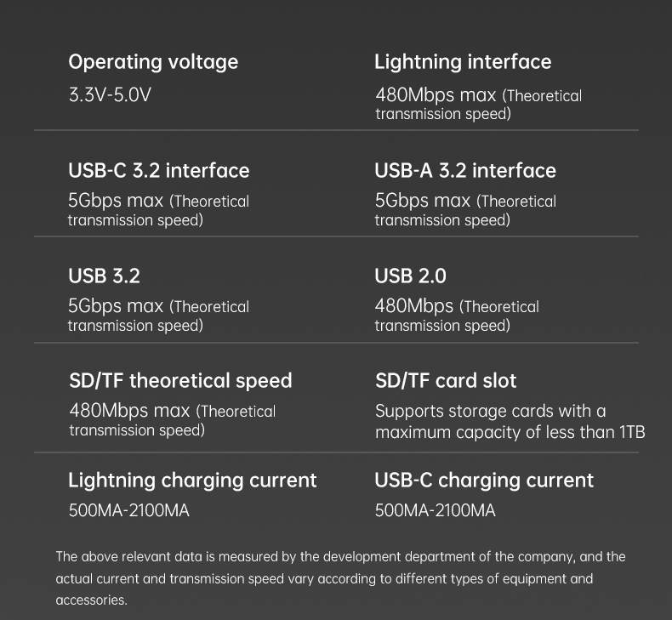Select the 5Gbps value under USB-C 3.2 interface
Screen dimensions: 672x620
[x=116, y=202]
